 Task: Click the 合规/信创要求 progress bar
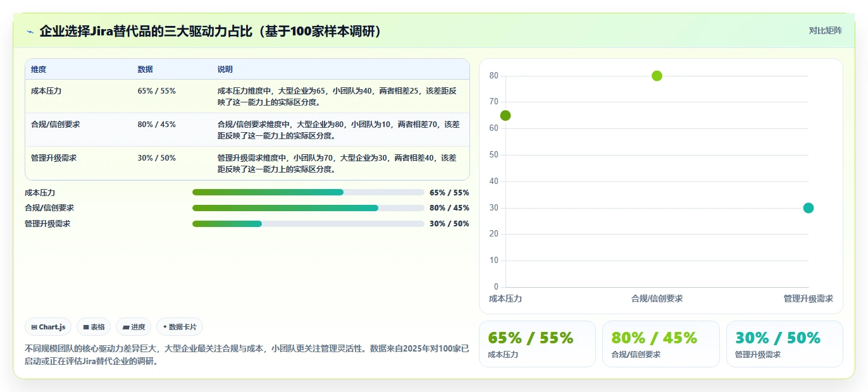pyautogui.click(x=308, y=208)
